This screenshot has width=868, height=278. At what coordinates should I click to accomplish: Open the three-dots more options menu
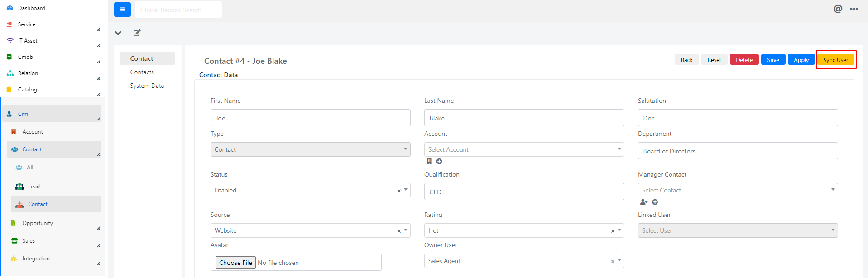854,9
